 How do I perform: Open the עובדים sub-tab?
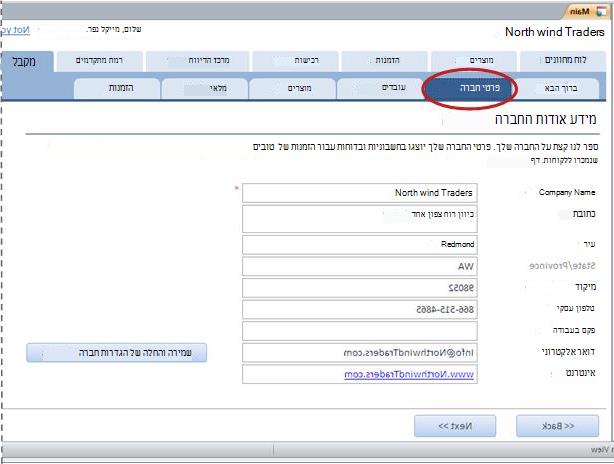point(380,88)
